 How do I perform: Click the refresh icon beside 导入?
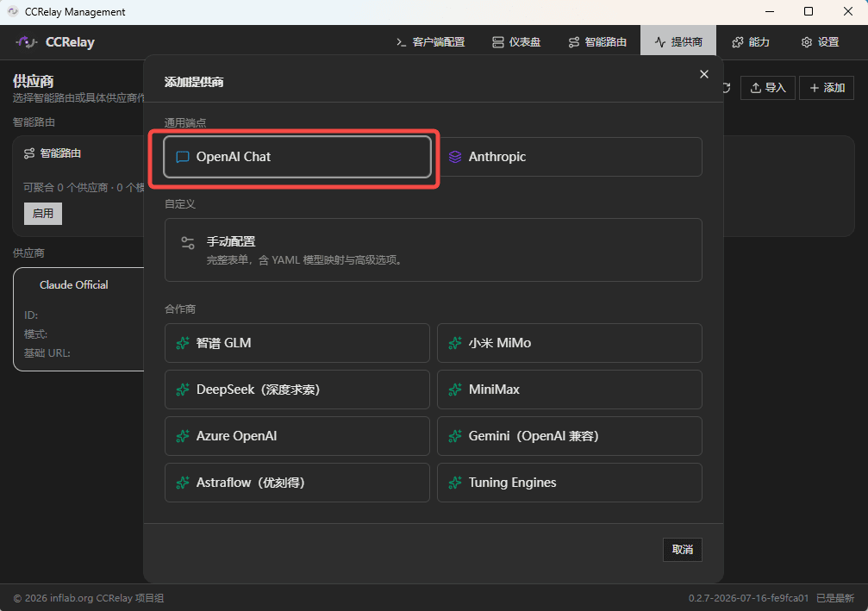coord(727,88)
